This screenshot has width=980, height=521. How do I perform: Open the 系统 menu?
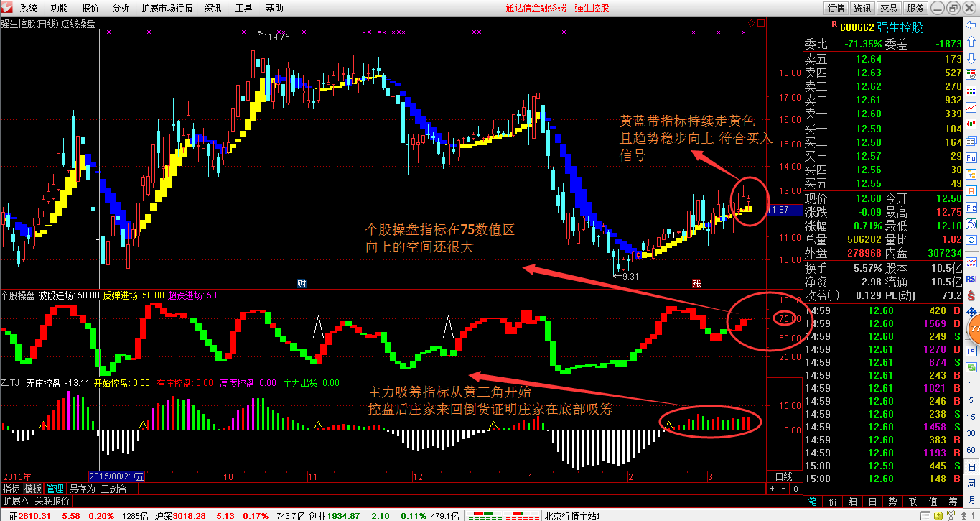coord(29,8)
